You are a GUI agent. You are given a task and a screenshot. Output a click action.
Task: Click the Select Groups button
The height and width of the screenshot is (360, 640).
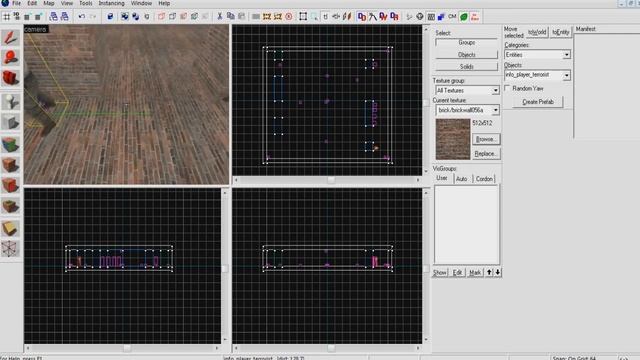[467, 42]
